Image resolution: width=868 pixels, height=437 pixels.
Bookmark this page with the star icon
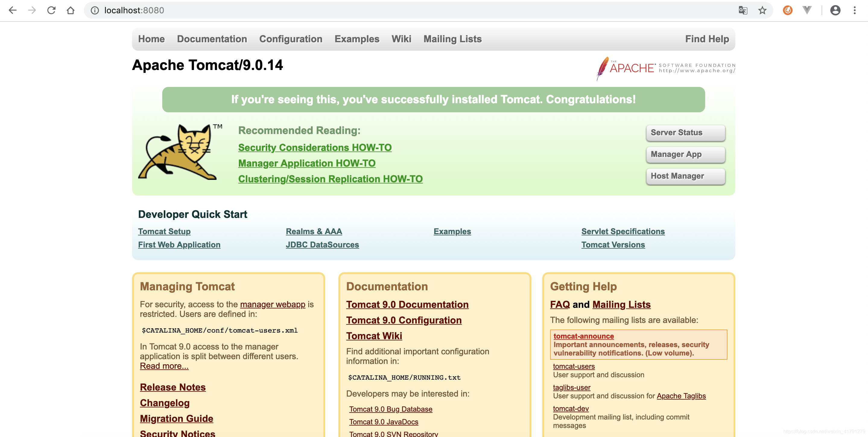[762, 11]
